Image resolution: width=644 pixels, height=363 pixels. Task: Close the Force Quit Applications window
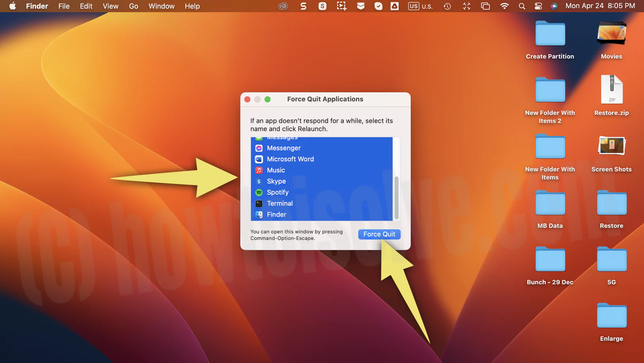click(247, 99)
